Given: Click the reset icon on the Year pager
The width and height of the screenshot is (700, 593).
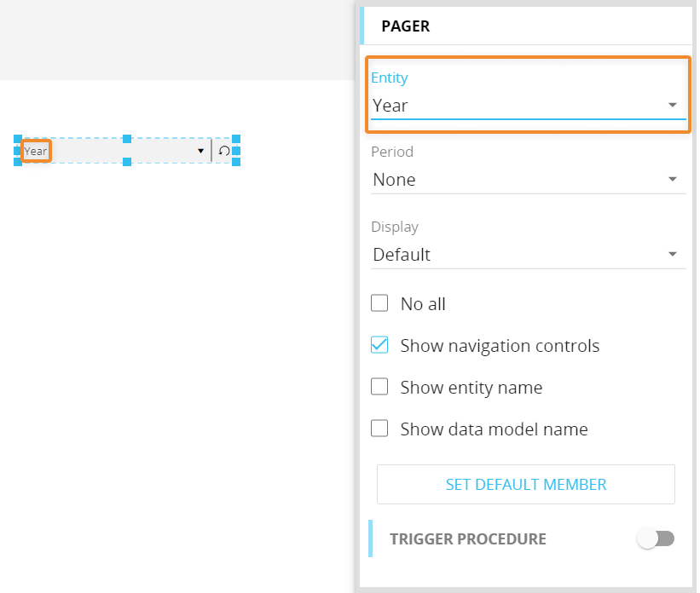Looking at the screenshot, I should coord(223,151).
